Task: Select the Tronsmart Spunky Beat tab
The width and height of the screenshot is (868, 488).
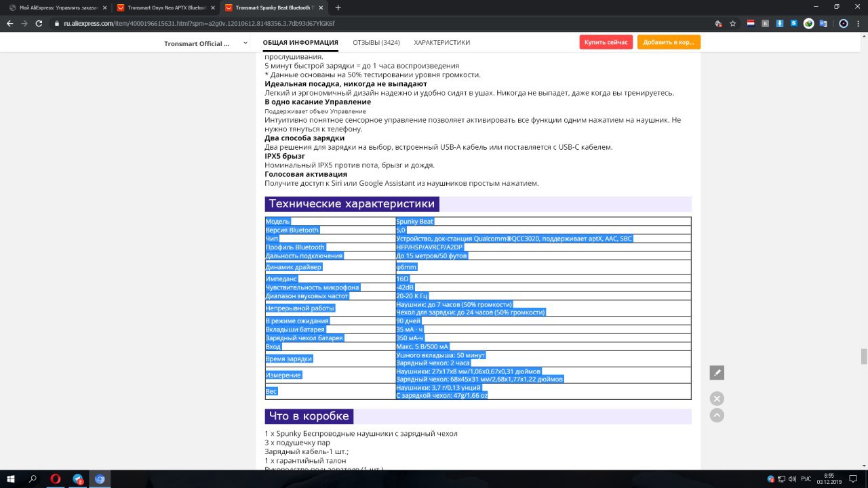Action: (x=272, y=7)
